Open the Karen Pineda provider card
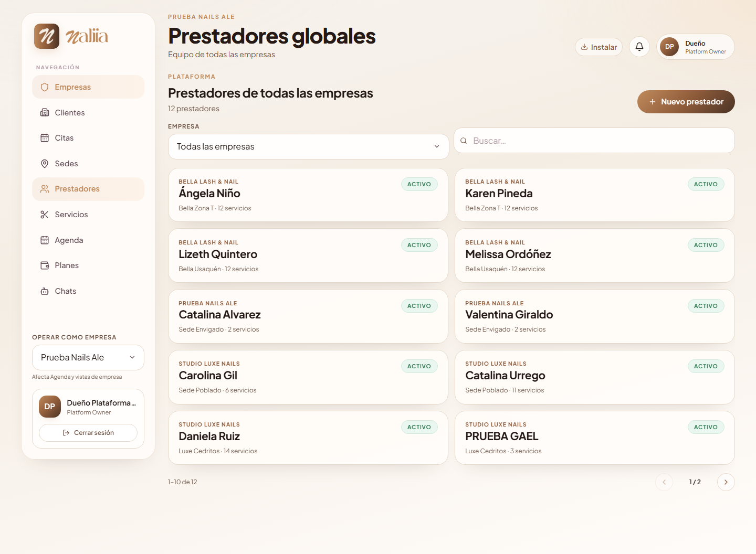This screenshot has width=756, height=554. [x=595, y=195]
